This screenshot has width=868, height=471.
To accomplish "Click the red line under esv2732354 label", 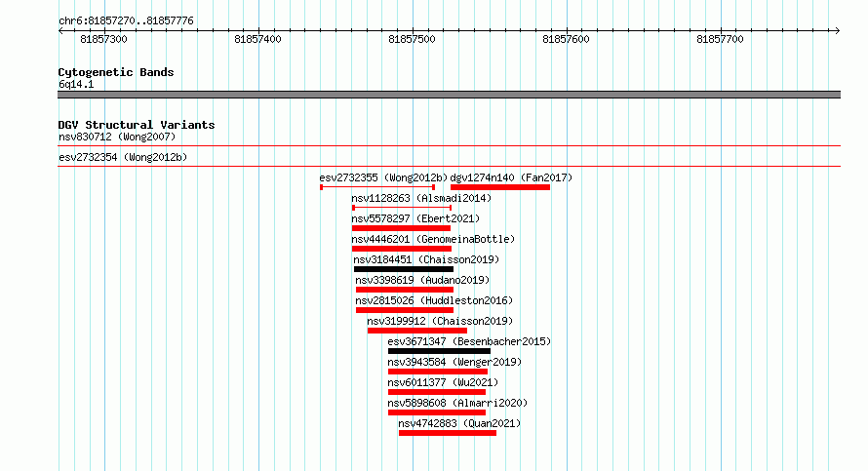I will point(449,167).
